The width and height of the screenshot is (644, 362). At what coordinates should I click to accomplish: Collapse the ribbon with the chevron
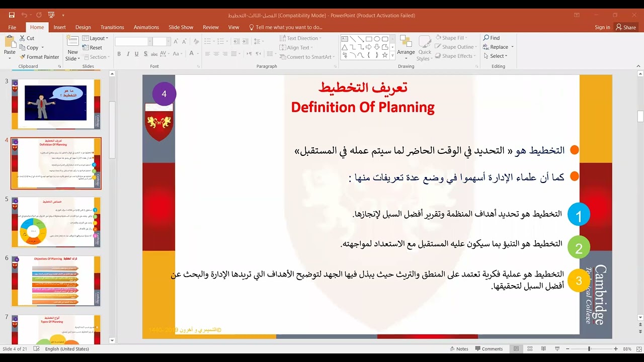pyautogui.click(x=637, y=66)
